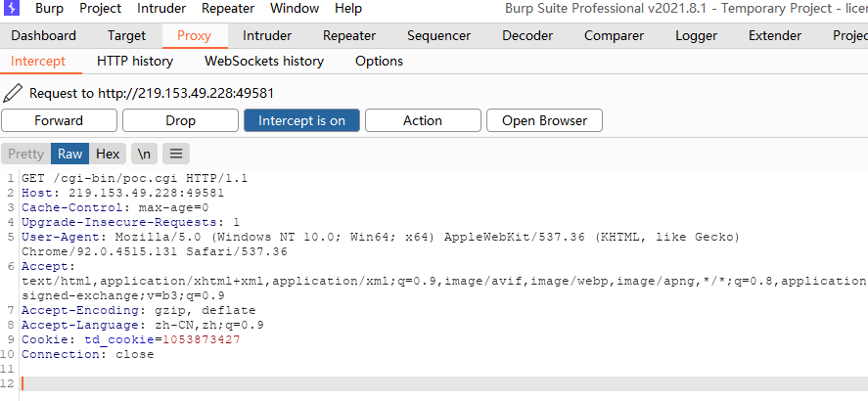
Task: Click the GET /cgi-bin/poc.cgi request line
Action: pos(134,179)
